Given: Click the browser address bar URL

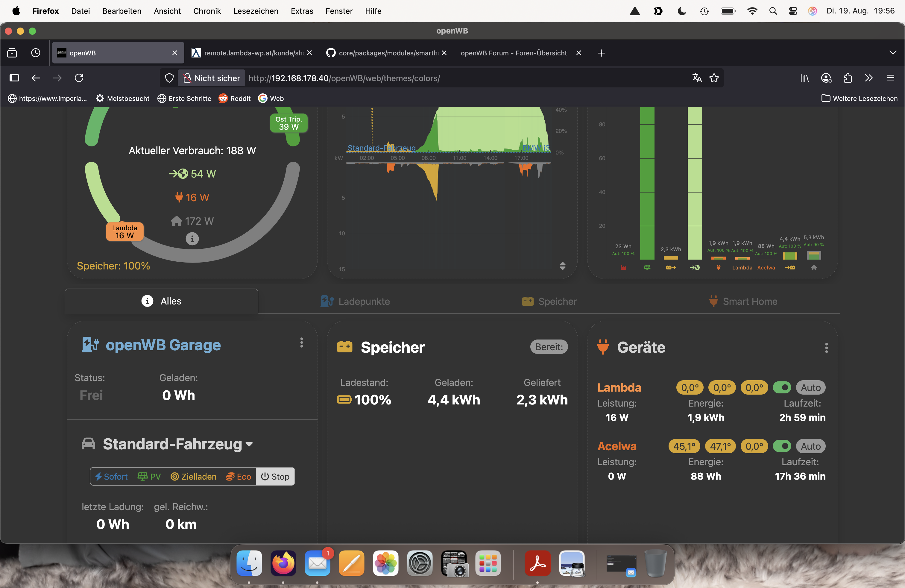Looking at the screenshot, I should [x=344, y=78].
